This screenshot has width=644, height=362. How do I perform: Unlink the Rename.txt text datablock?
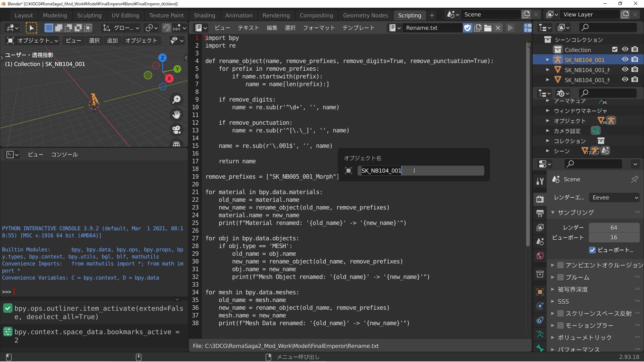coord(498,28)
